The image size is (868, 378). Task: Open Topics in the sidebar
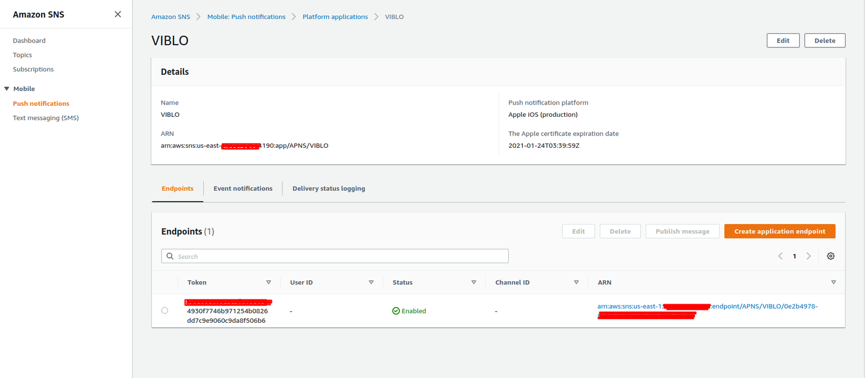click(23, 55)
